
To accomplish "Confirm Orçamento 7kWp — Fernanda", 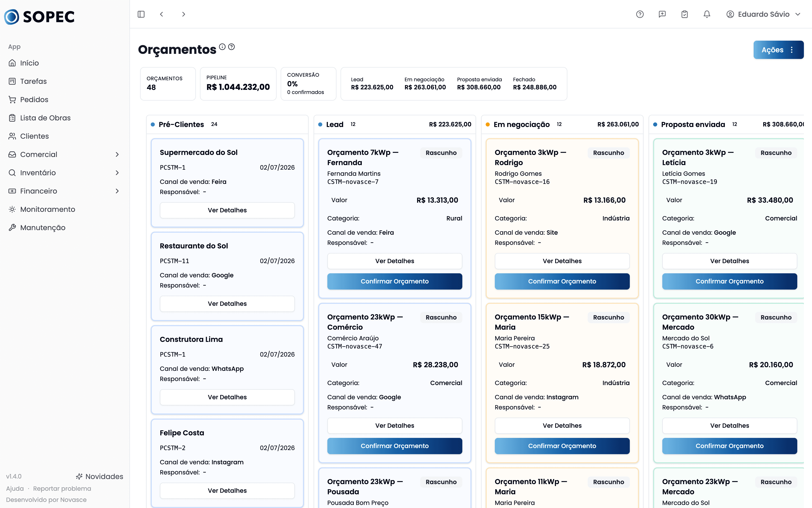I will click(395, 281).
